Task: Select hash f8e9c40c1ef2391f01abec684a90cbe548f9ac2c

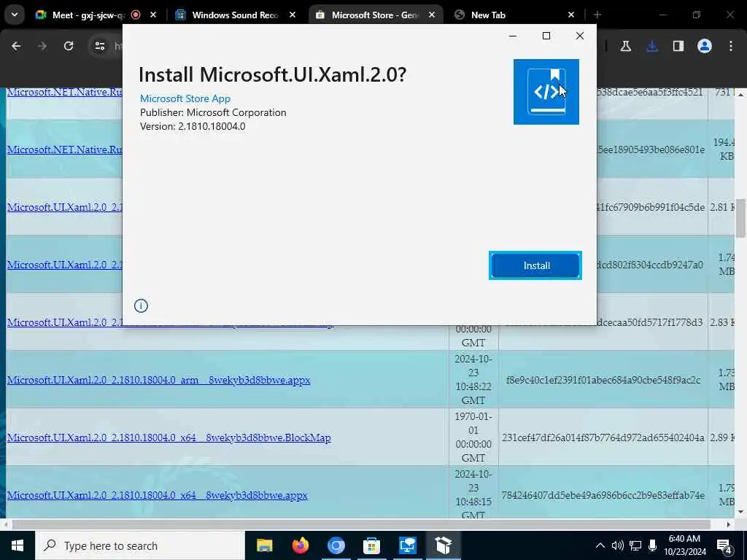Action: 603,380
